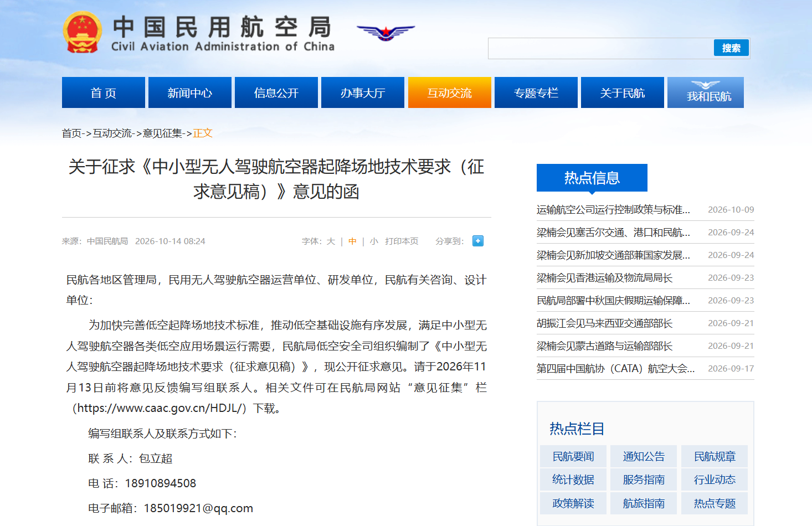Open news 梁楠会见香港运输及物流局局长
The height and width of the screenshot is (526, 812).
[605, 278]
